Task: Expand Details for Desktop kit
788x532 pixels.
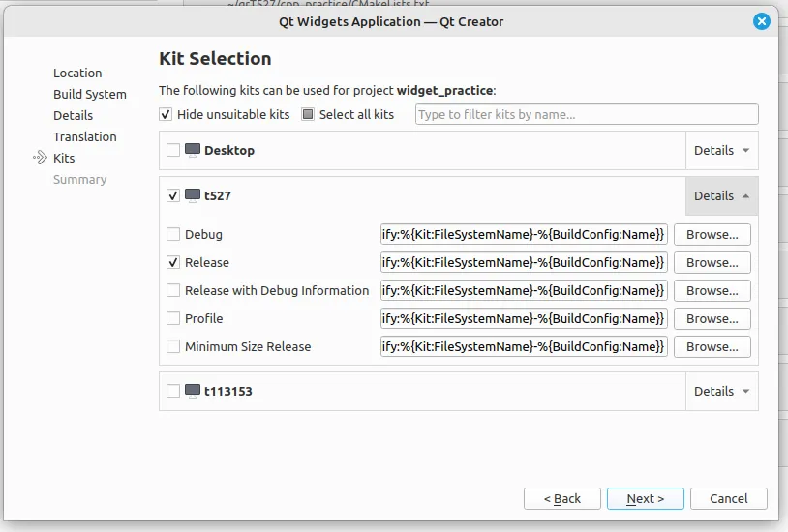Action: pyautogui.click(x=721, y=150)
